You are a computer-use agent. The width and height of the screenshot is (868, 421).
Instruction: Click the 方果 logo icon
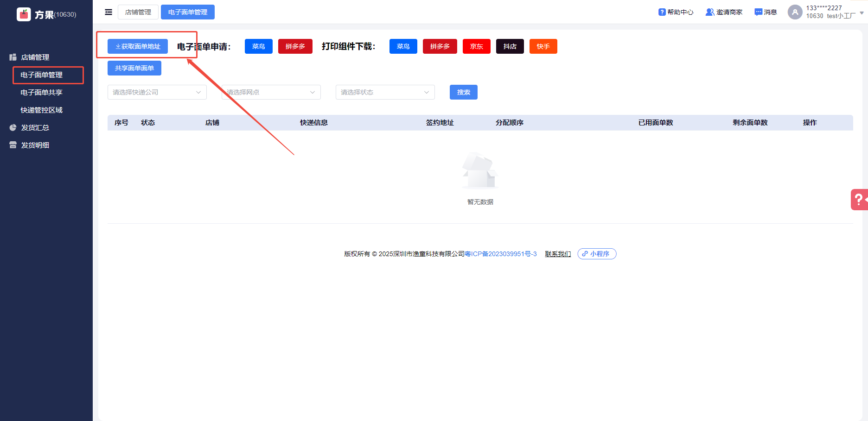coord(24,14)
